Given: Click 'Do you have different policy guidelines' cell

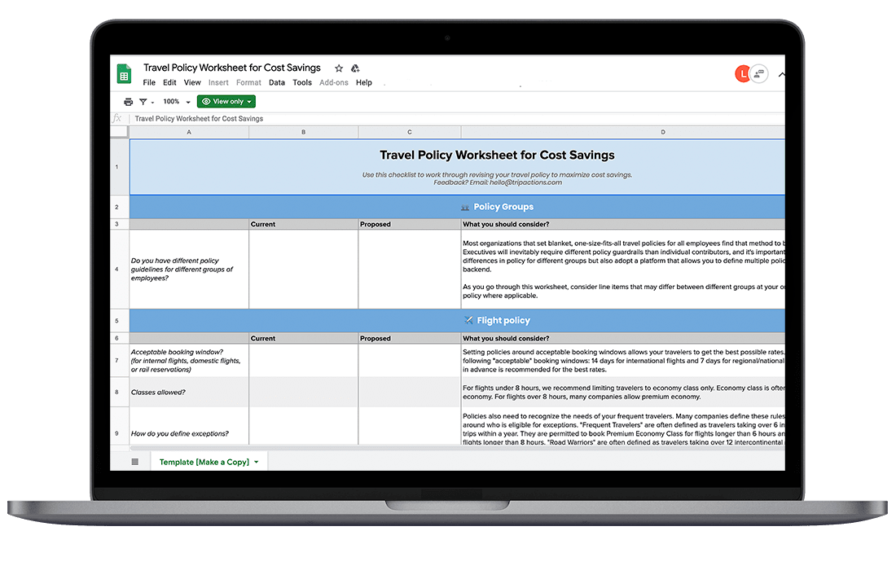Looking at the screenshot, I should pos(189,269).
